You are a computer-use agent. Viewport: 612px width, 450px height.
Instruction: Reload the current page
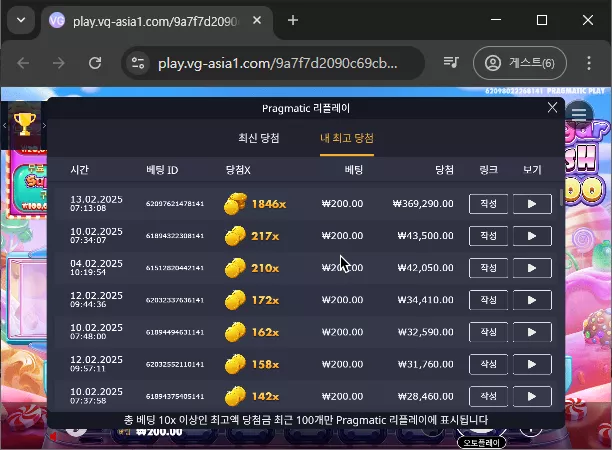pos(95,63)
